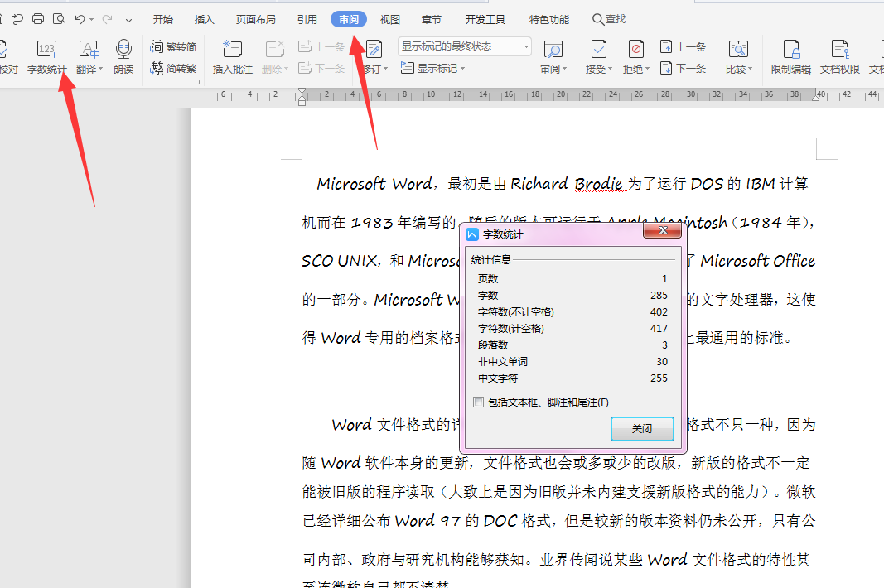884x588 pixels.
Task: Close the 字数统计 dialog with X
Action: point(663,230)
